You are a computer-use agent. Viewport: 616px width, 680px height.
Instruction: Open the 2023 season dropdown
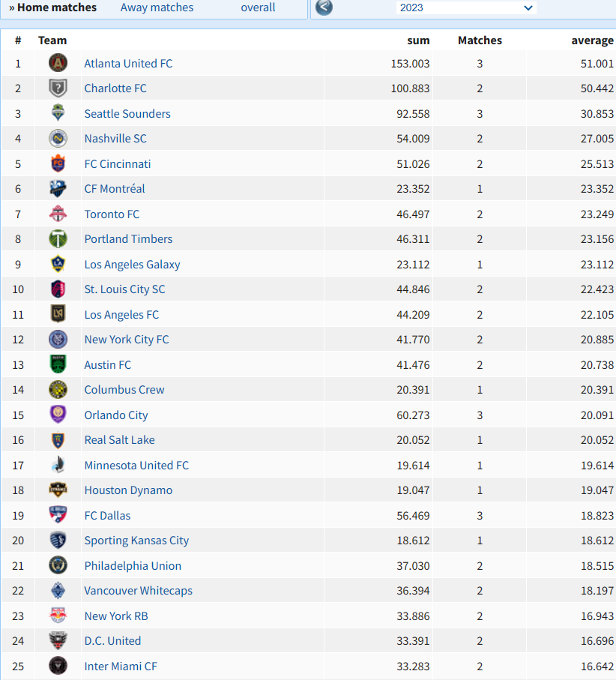pyautogui.click(x=466, y=7)
